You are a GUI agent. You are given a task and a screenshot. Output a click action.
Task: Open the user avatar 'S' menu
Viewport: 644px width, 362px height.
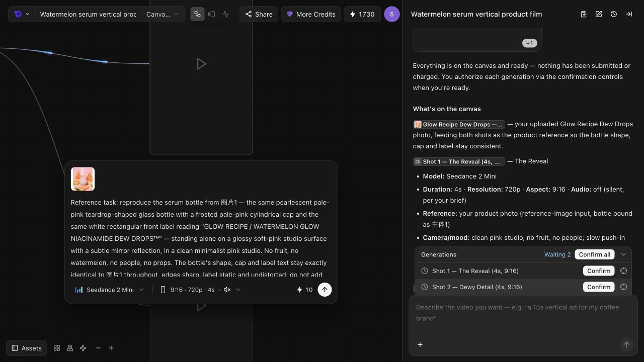tap(392, 14)
